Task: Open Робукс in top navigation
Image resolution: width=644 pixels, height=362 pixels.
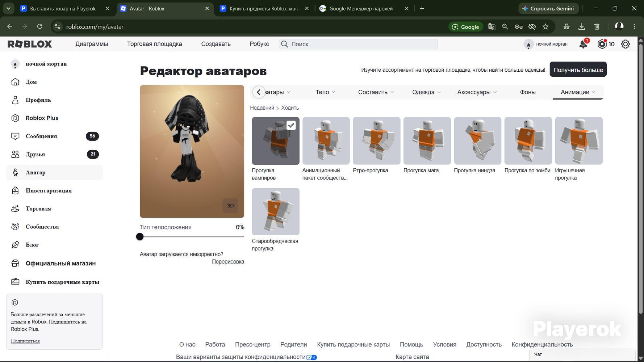Action: pos(259,44)
